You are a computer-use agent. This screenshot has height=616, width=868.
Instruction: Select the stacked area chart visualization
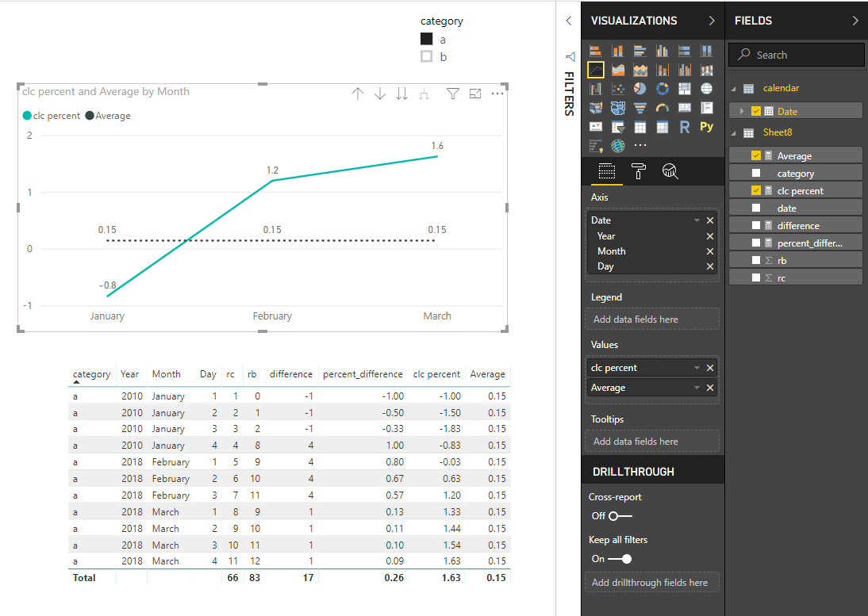click(x=640, y=70)
